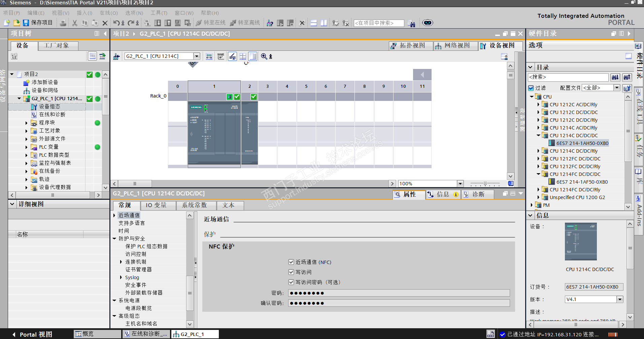Click the 密码 password field
Image resolution: width=644 pixels, height=339 pixels.
pyautogui.click(x=399, y=293)
